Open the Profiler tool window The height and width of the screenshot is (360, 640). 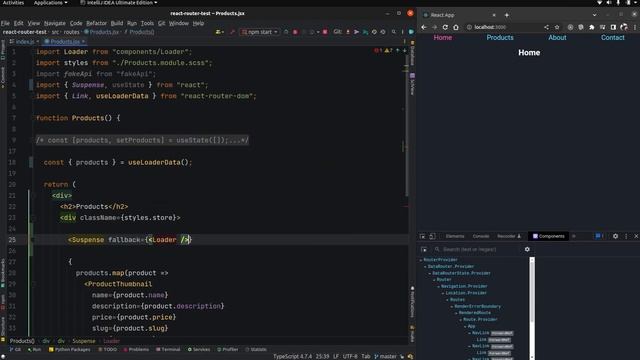227,349
